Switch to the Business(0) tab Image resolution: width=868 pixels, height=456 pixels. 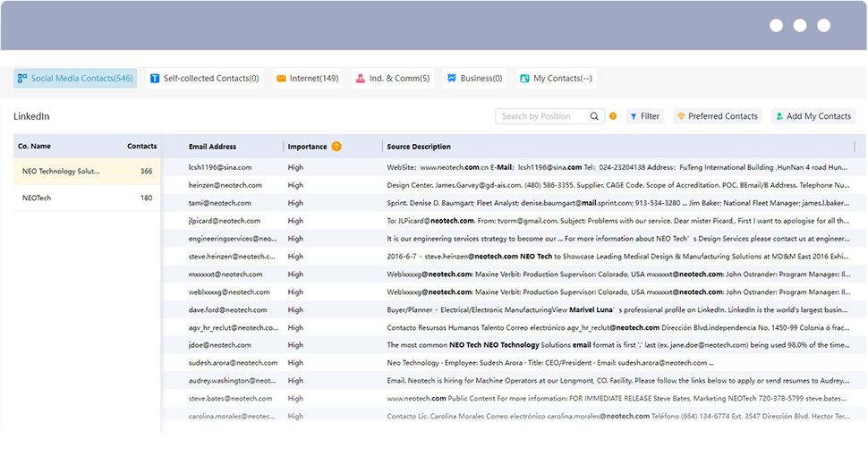pyautogui.click(x=475, y=79)
